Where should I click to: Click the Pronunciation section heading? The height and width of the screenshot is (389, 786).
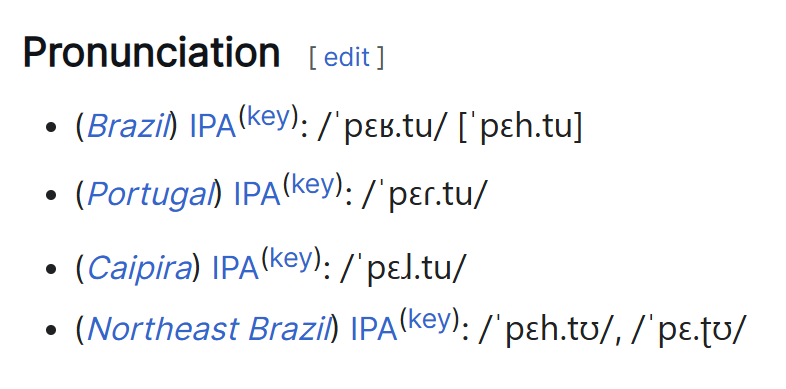coord(151,53)
